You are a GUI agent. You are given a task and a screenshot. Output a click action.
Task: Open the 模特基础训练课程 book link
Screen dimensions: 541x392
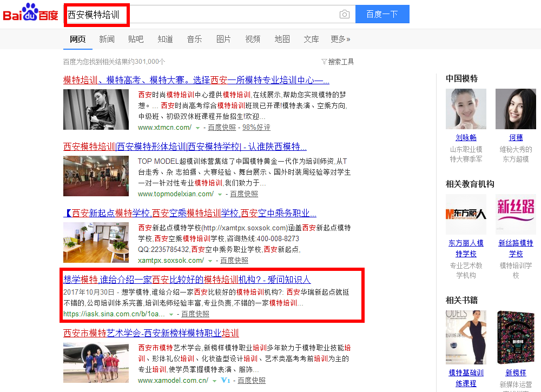pyautogui.click(x=466, y=378)
